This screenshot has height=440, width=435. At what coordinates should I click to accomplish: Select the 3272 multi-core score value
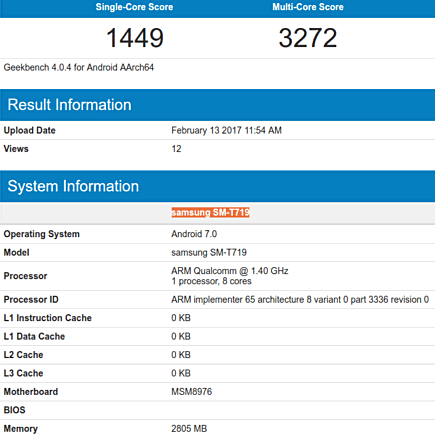point(308,38)
